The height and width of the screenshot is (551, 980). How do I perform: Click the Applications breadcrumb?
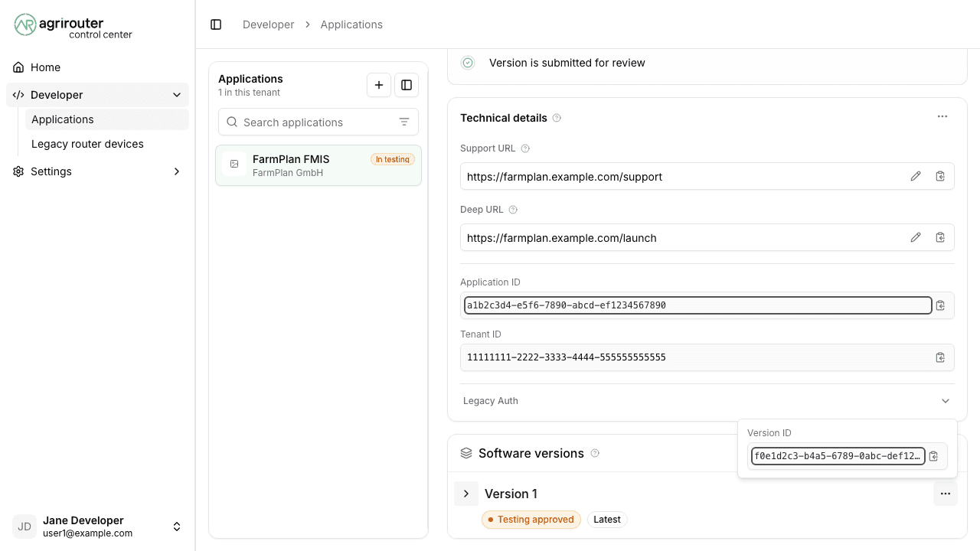click(351, 24)
